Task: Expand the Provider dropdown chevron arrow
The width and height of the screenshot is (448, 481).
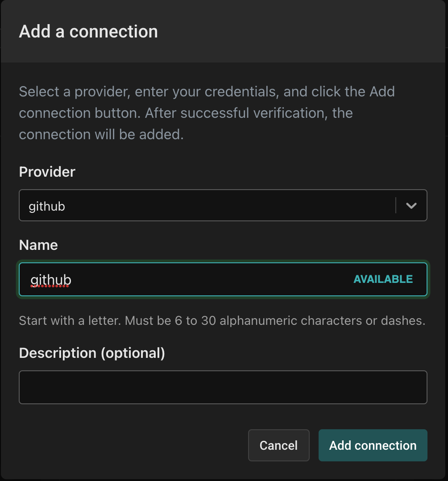Action: pyautogui.click(x=411, y=206)
